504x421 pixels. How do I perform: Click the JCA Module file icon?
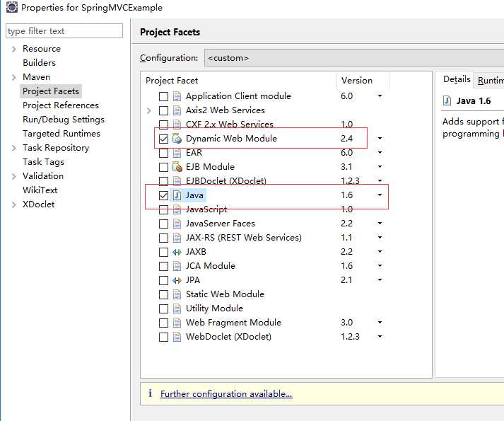177,266
